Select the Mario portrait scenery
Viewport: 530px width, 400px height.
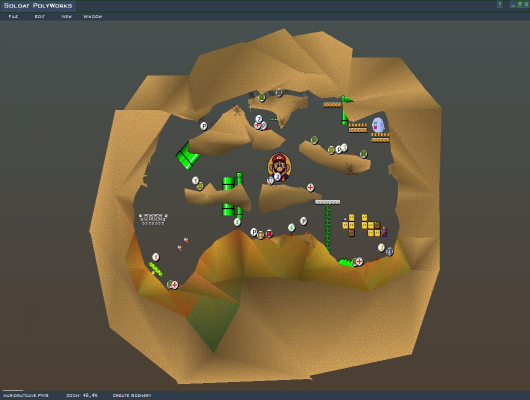click(x=279, y=166)
